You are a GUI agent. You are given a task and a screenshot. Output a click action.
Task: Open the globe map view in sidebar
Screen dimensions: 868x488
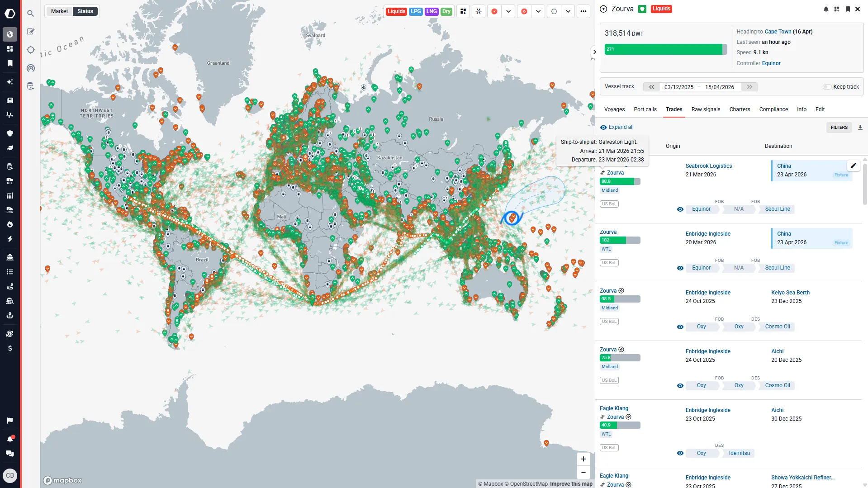tap(10, 34)
